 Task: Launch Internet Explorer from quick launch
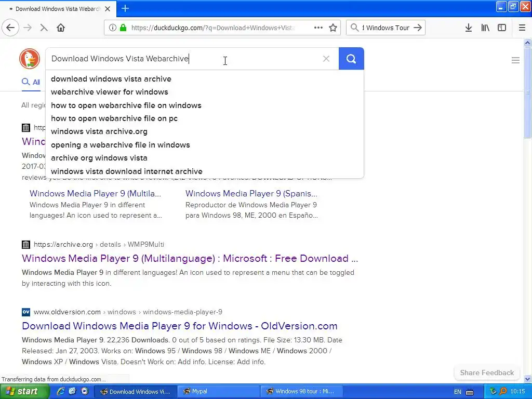[61, 392]
